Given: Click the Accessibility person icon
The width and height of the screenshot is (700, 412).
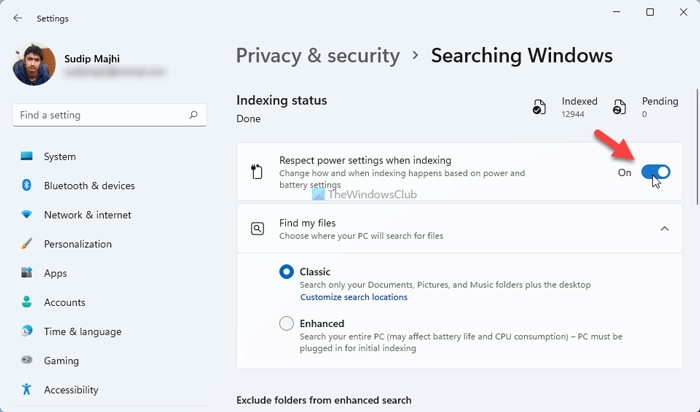Looking at the screenshot, I should point(26,390).
